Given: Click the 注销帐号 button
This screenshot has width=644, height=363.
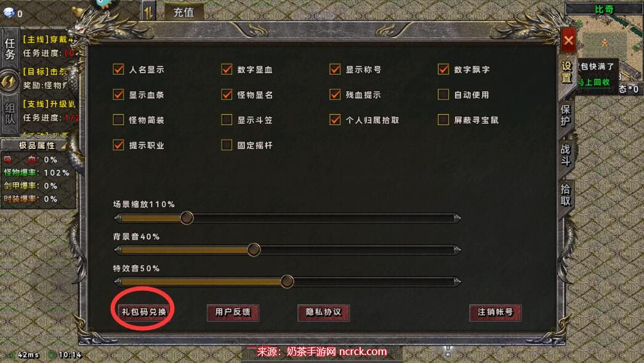Looking at the screenshot, I should click(496, 312).
